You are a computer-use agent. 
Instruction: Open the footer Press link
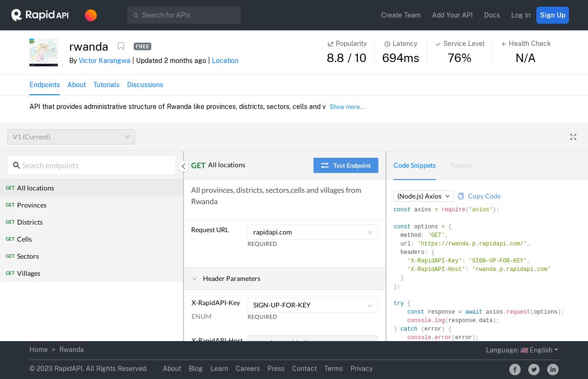(x=276, y=369)
